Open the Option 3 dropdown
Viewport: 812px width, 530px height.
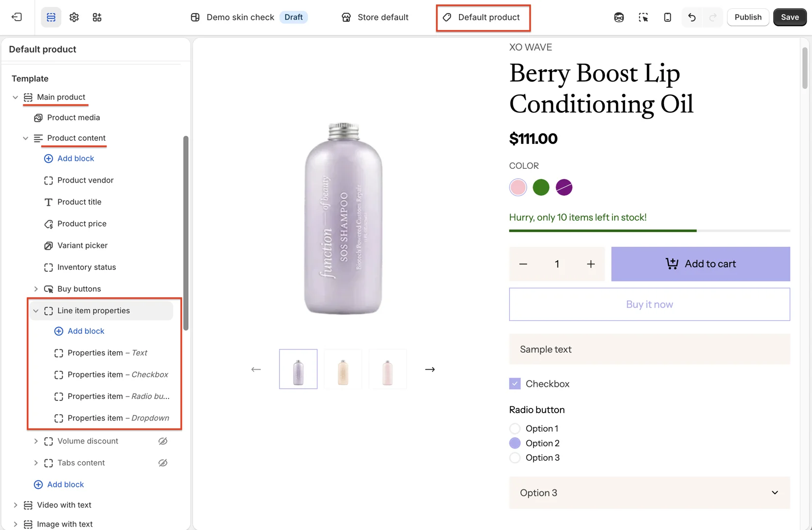649,493
